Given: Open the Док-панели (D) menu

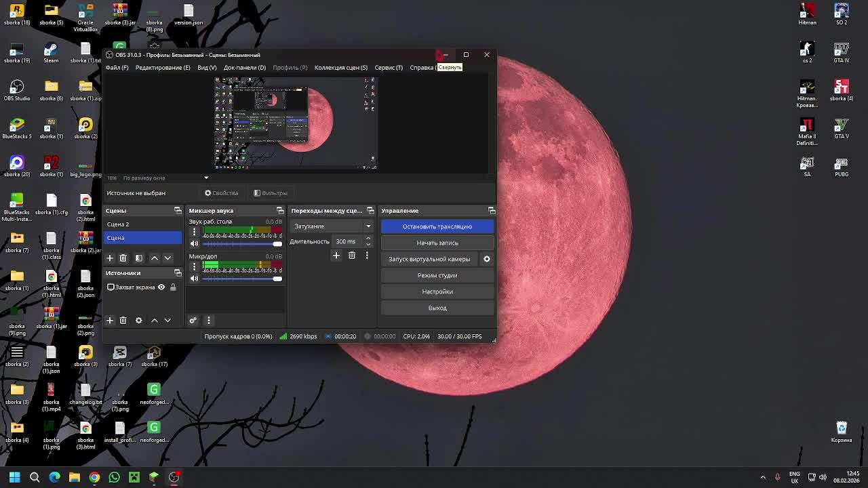Looking at the screenshot, I should [x=245, y=68].
